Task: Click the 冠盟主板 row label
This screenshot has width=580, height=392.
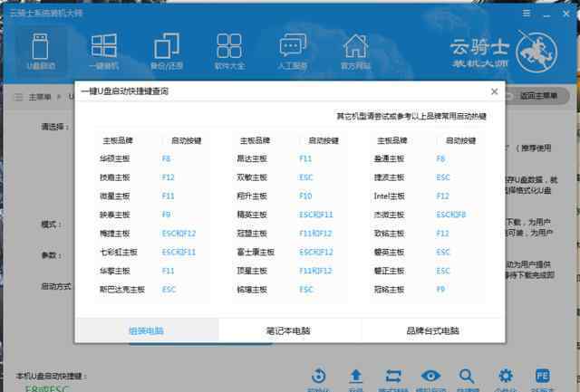Action: pos(252,234)
